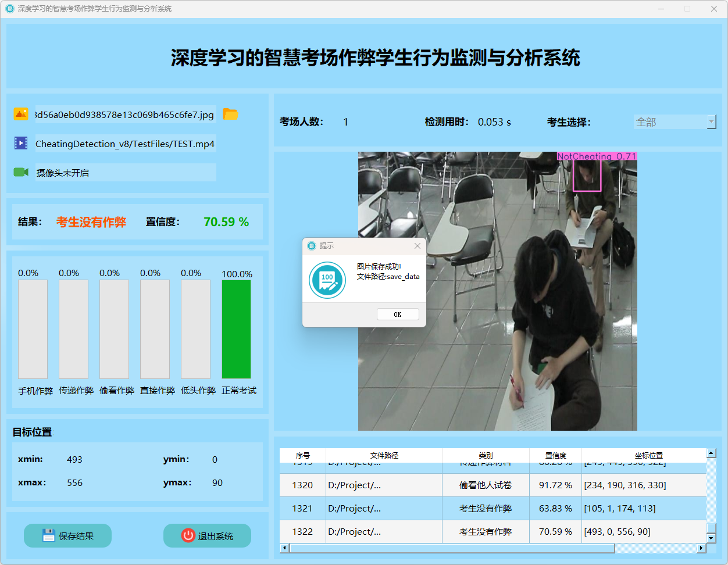Viewport: 728px width, 565px height.
Task: Select table row number 1322
Action: coord(302,531)
